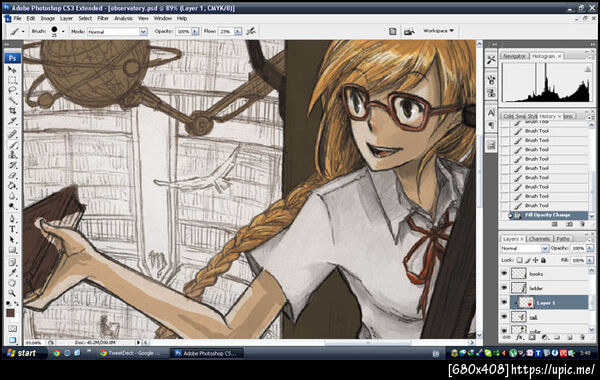Select the Clone Stamp tool
The width and height of the screenshot is (600, 380).
click(x=12, y=155)
